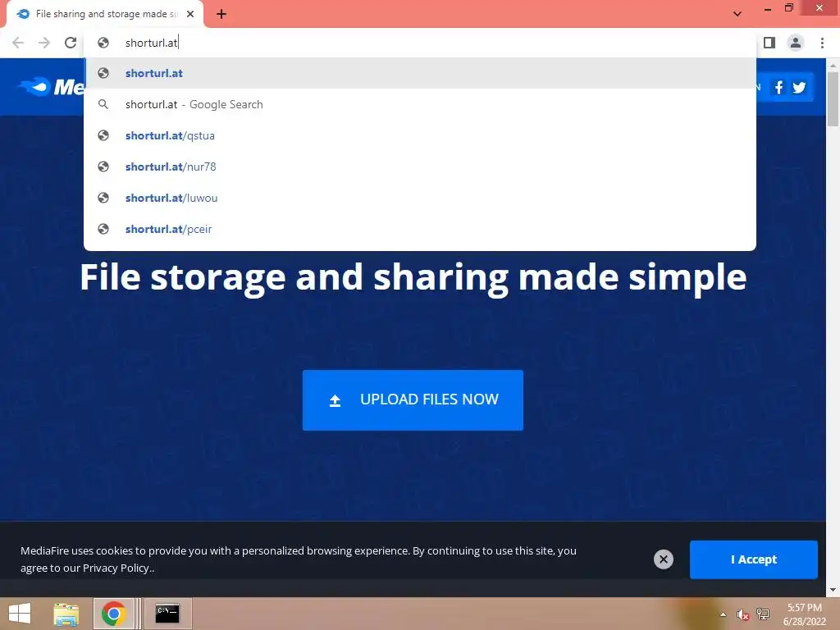Viewport: 840px width, 630px height.
Task: Click the page vertical scrollbar thumb
Action: point(833,99)
